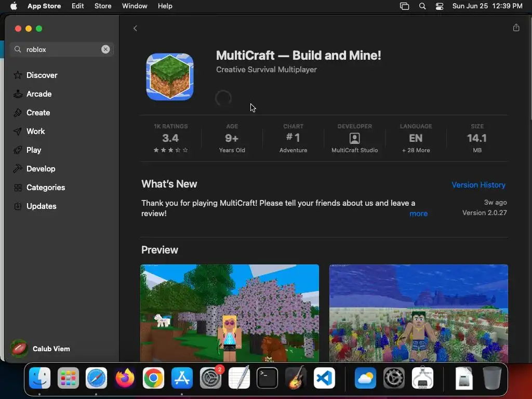Launch GarageBand from the Dock
The width and height of the screenshot is (532, 399).
pos(296,378)
